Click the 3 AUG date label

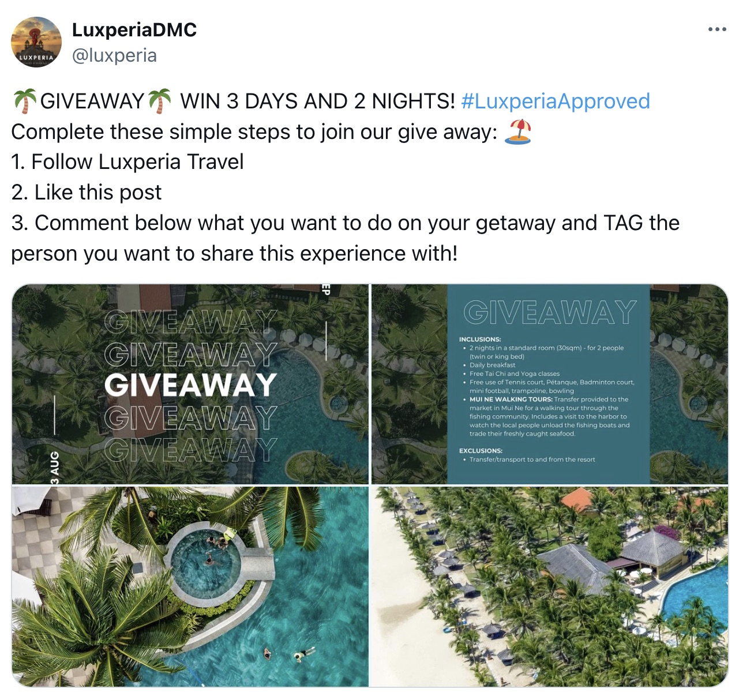pos(54,467)
